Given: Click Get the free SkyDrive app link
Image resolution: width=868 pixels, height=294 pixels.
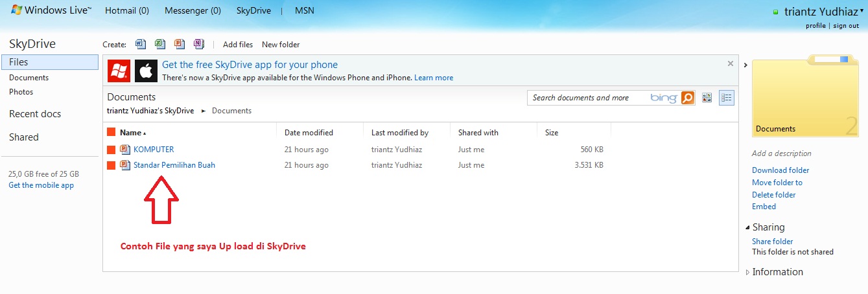Looking at the screenshot, I should point(250,65).
